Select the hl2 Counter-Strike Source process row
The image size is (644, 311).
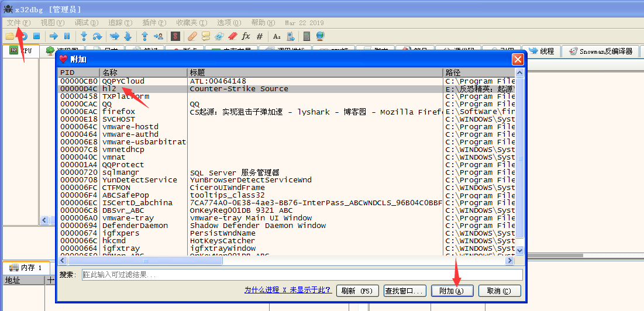coord(287,89)
